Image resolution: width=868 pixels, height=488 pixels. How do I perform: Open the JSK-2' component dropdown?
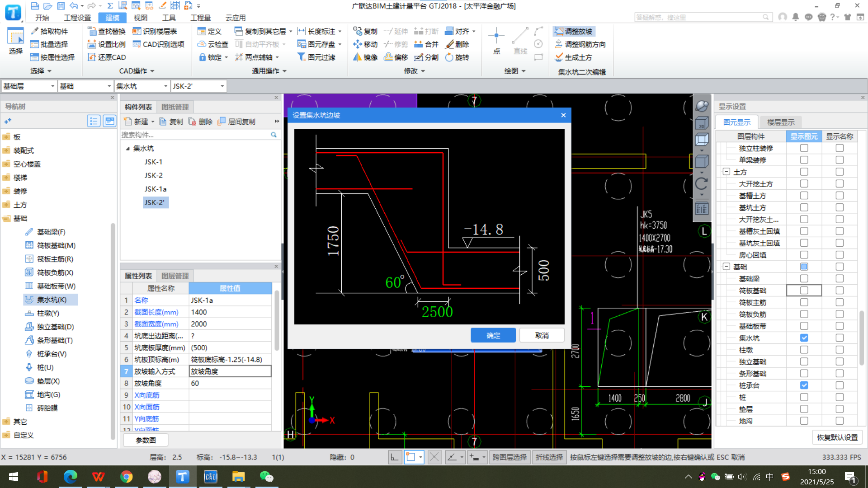(x=222, y=86)
